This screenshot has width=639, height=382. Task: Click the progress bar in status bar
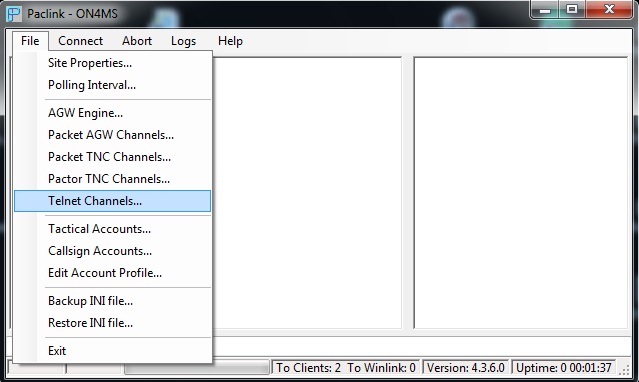click(x=240, y=368)
